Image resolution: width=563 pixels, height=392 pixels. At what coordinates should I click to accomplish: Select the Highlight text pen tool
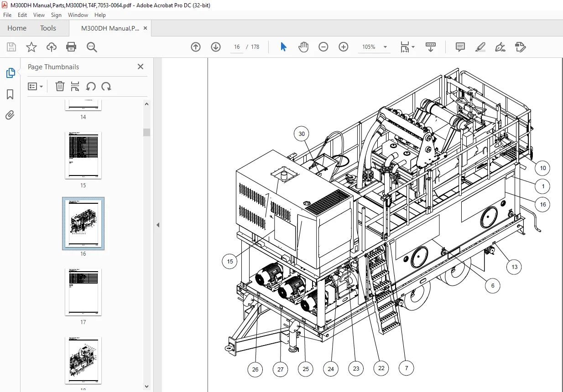pyautogui.click(x=480, y=47)
